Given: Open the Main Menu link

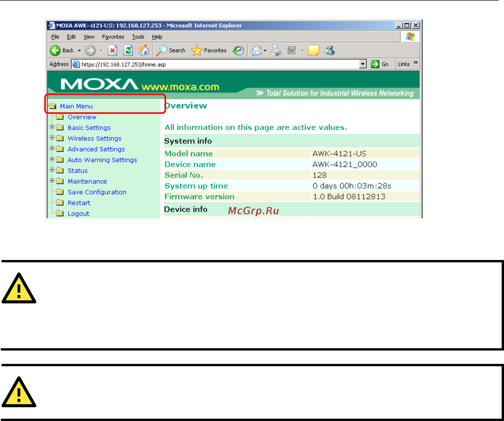Looking at the screenshot, I should tap(76, 106).
